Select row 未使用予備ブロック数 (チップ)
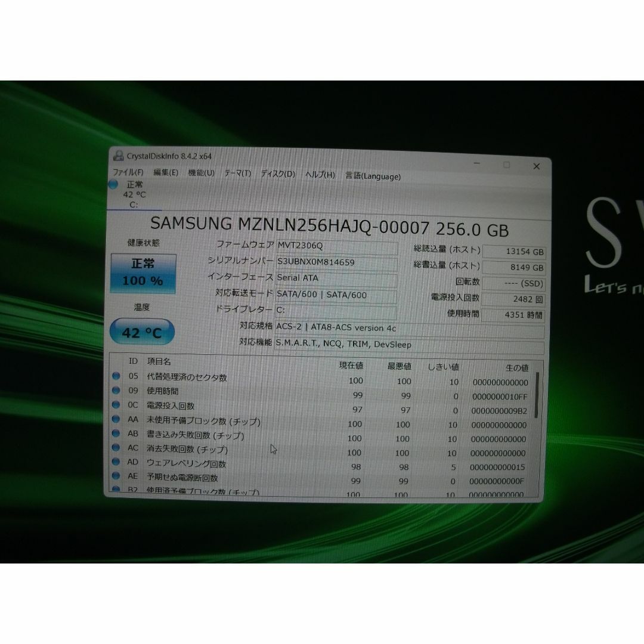 click(x=322, y=422)
